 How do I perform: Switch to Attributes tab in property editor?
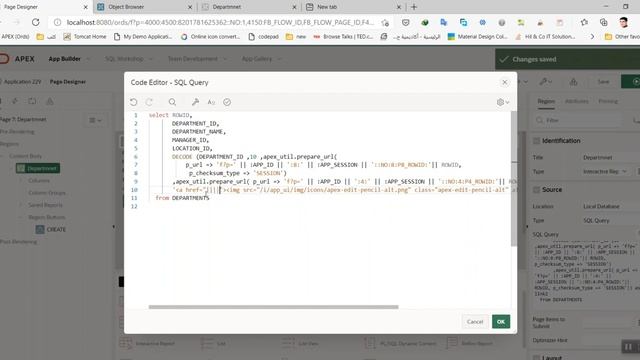click(x=577, y=101)
